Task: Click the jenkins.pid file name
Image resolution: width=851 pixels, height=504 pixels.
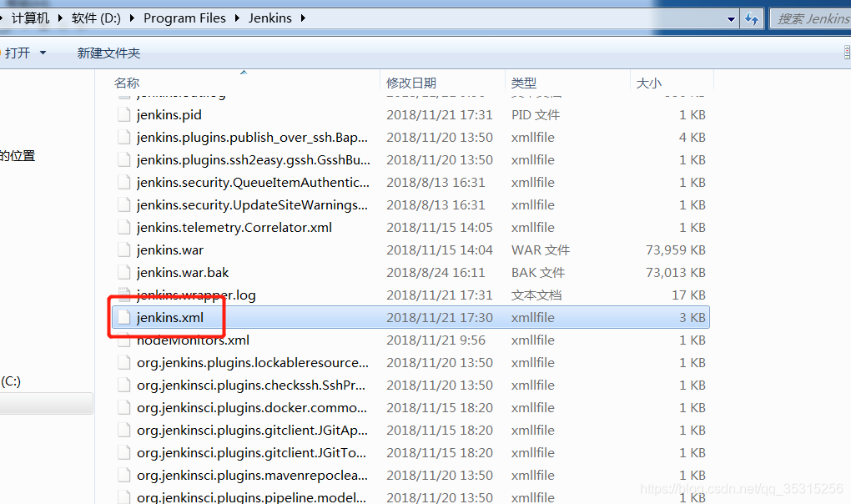Action: coord(169,115)
